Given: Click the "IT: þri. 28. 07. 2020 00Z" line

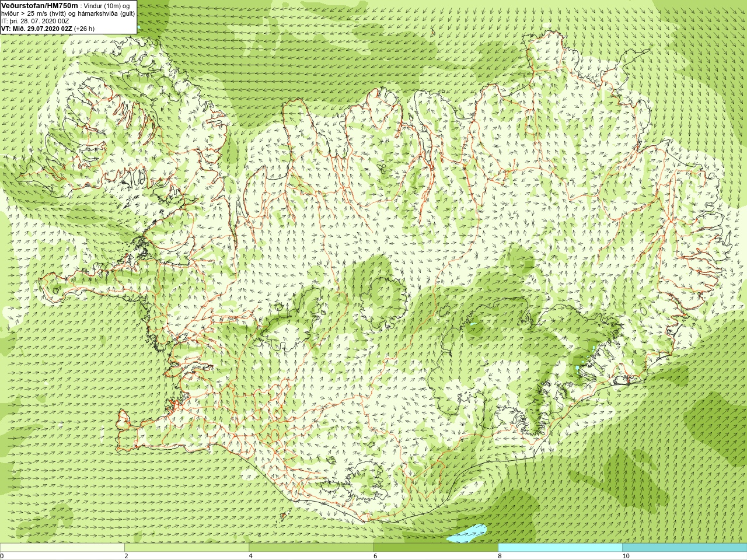Looking at the screenshot, I should click(35, 21).
